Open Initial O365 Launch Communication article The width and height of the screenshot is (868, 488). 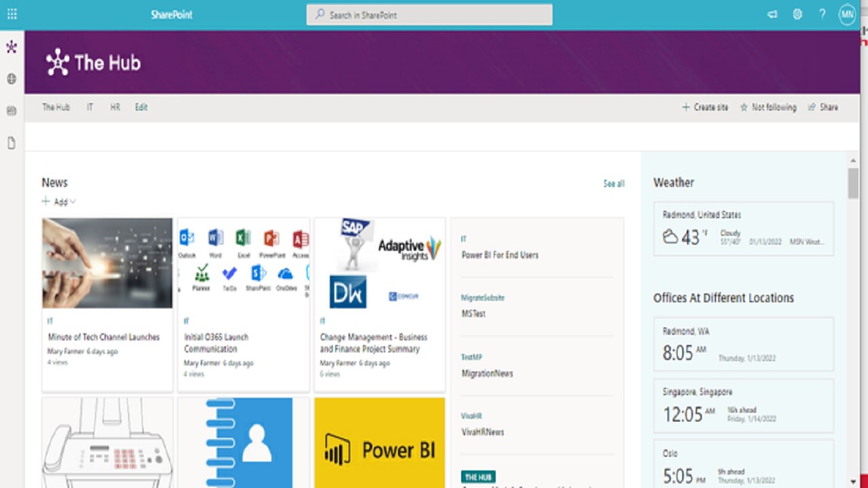216,343
